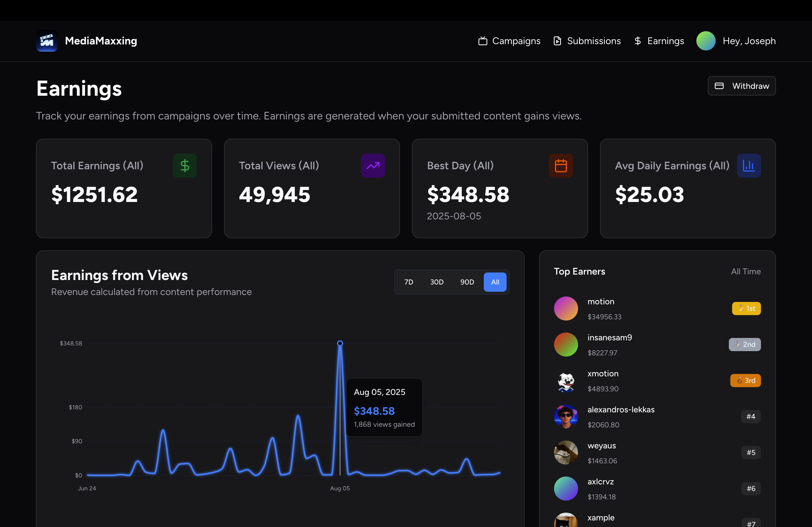Image resolution: width=812 pixels, height=527 pixels.
Task: Select the All time range option
Action: point(495,282)
